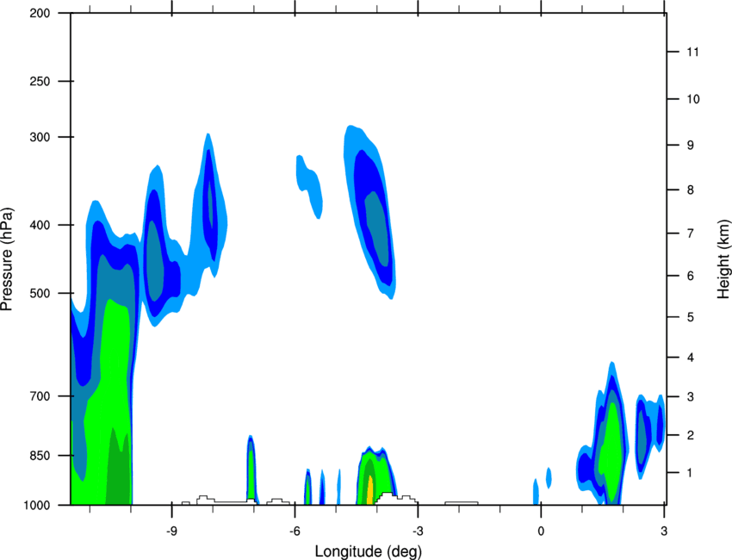
Task: Click pressure tick label 850
Action: [x=40, y=456]
